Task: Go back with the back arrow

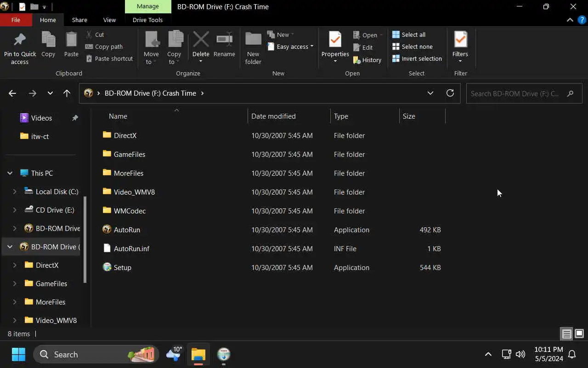Action: pyautogui.click(x=12, y=93)
